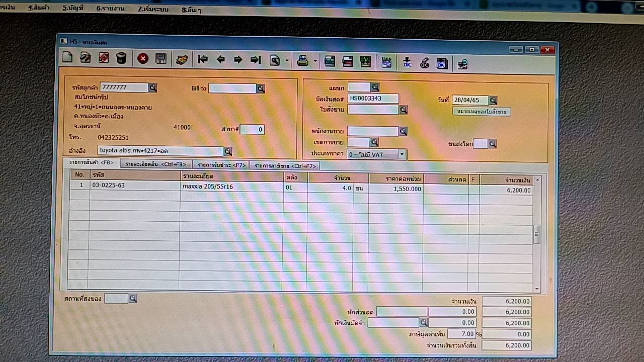The image size is (644, 362).
Task: Click unit price cell 1,550.000
Action: point(395,189)
